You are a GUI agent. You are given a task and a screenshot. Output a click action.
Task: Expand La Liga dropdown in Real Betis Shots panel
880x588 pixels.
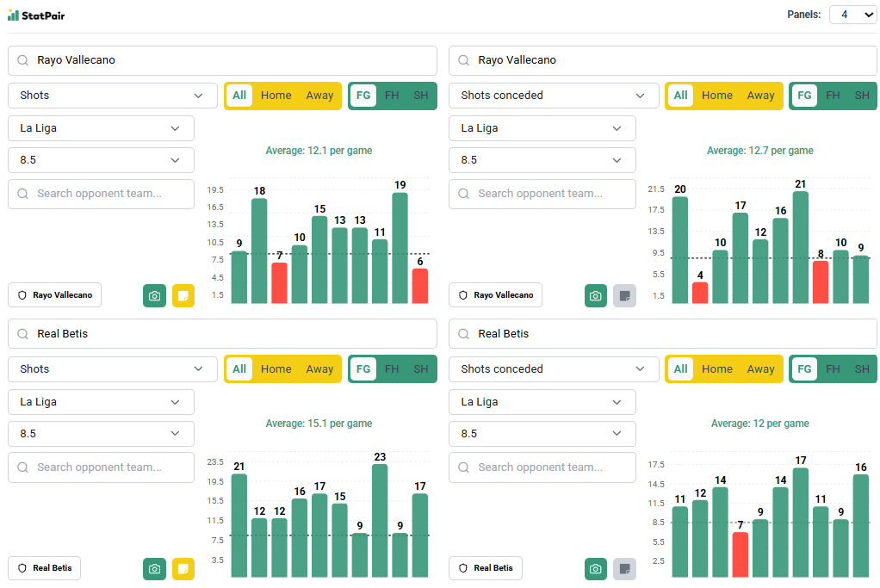101,402
